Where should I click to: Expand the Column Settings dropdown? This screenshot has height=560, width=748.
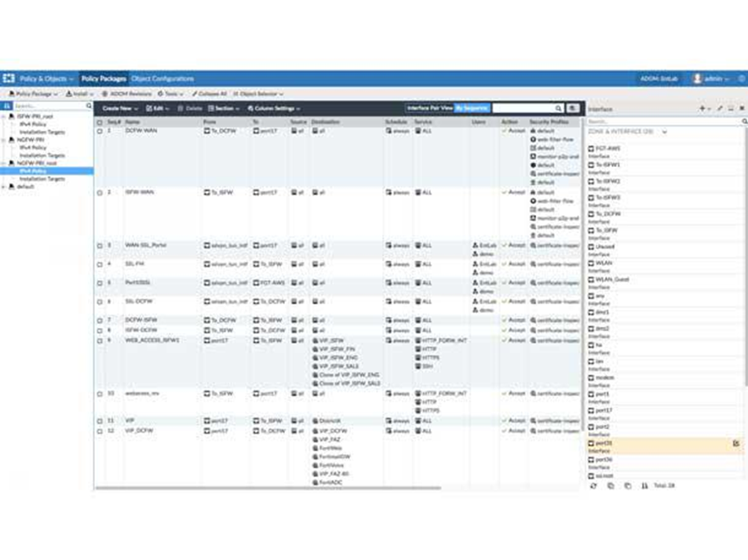click(x=274, y=108)
